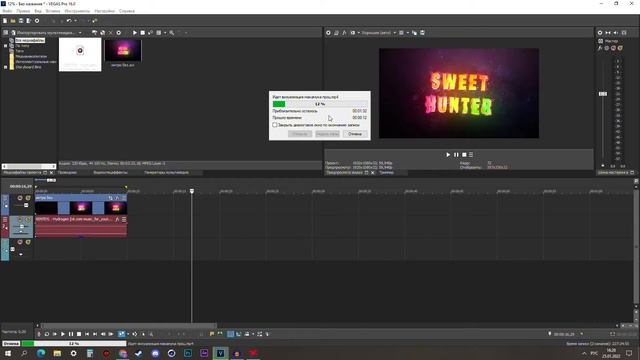
Task: Open the Инструменты menu
Action: coord(77,11)
